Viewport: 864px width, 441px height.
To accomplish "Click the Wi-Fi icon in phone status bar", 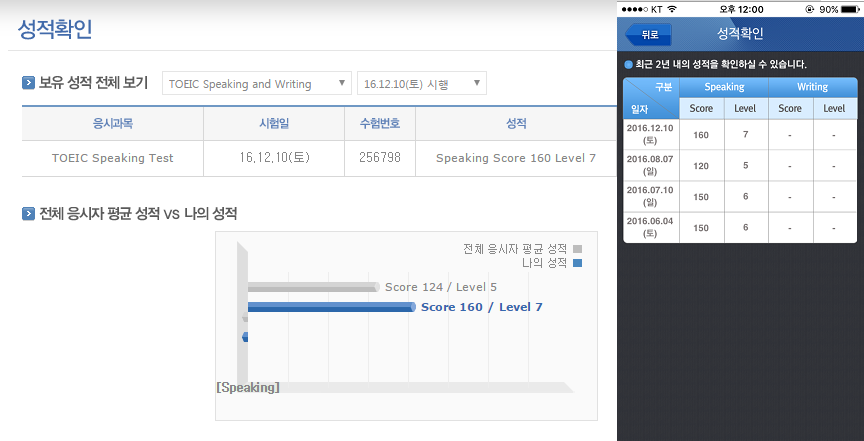I will pyautogui.click(x=672, y=9).
